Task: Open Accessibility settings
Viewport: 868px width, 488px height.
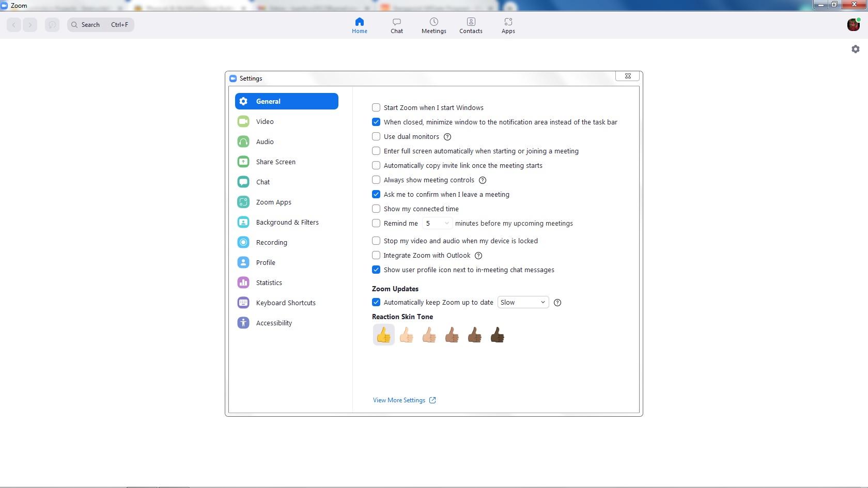Action: pos(287,323)
